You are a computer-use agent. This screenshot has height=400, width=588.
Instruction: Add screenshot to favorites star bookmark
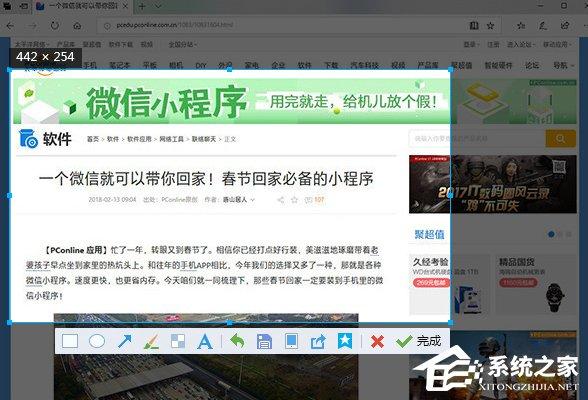345,341
